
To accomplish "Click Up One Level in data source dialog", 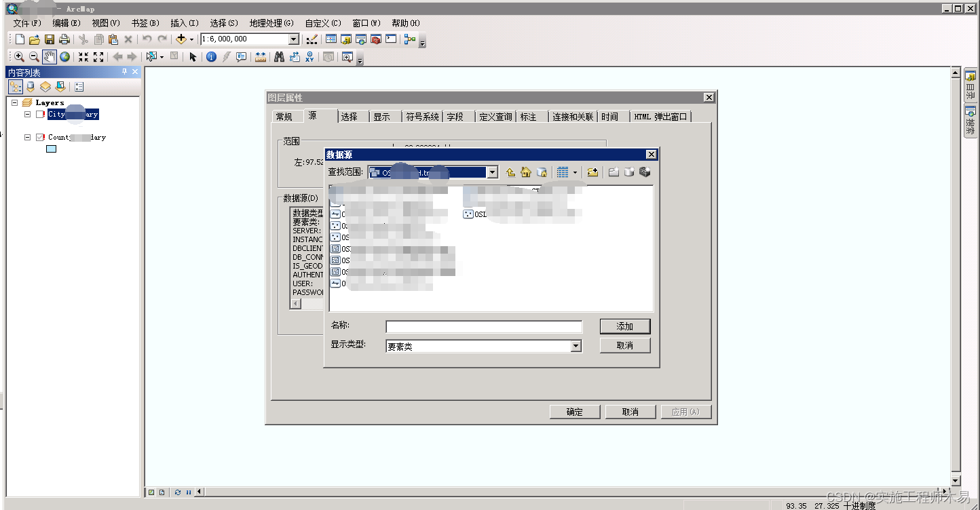I will (510, 172).
